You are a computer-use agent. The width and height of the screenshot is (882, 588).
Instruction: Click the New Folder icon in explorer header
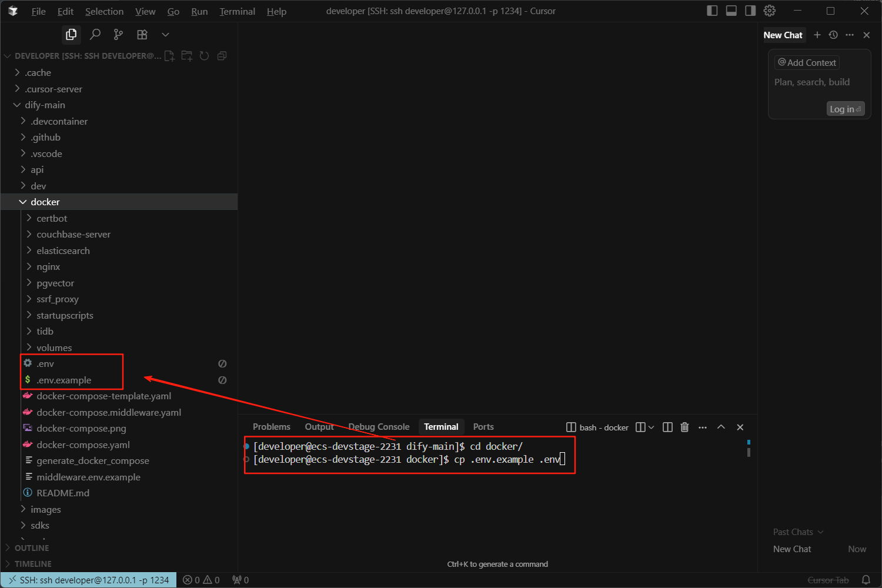point(187,56)
